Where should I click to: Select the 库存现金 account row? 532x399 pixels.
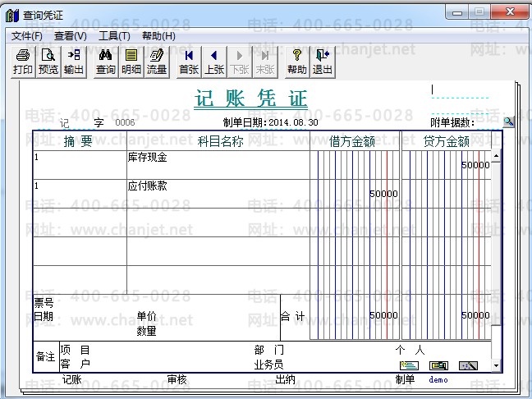coord(218,157)
